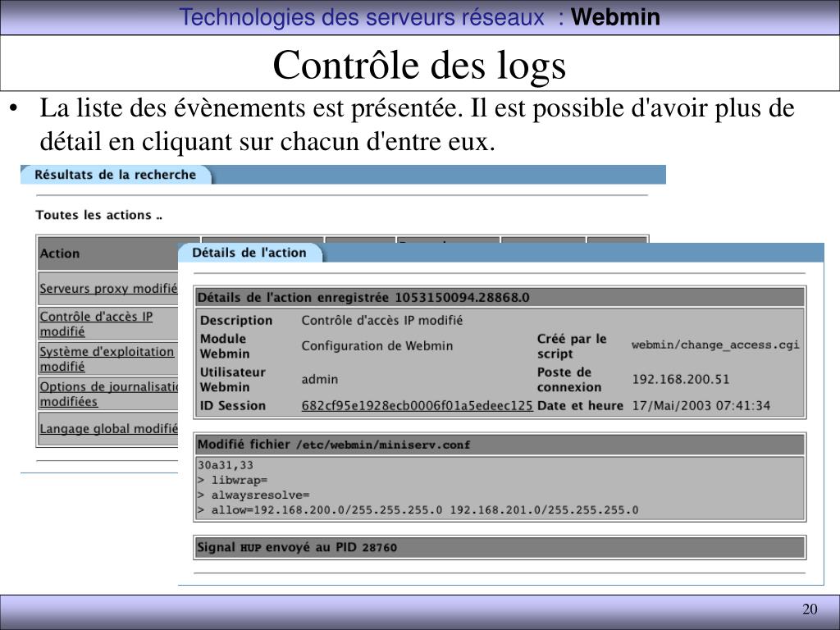Click the slide title 'Contrôle des logs'
This screenshot has height=630, width=840.
419,66
